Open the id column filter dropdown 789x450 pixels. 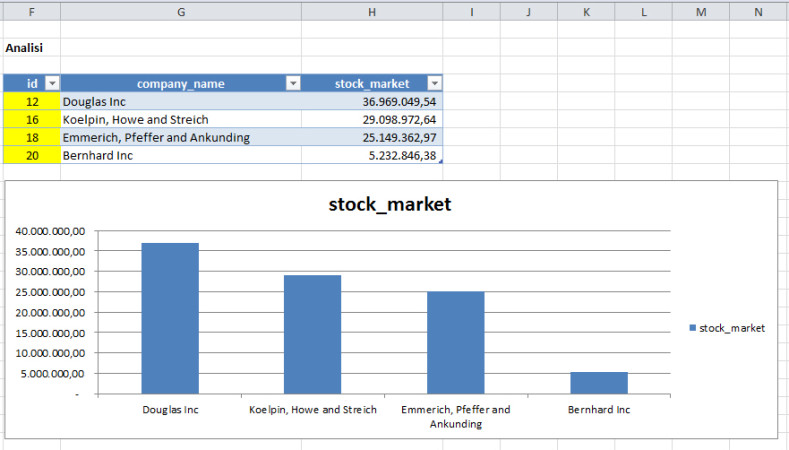coord(53,84)
